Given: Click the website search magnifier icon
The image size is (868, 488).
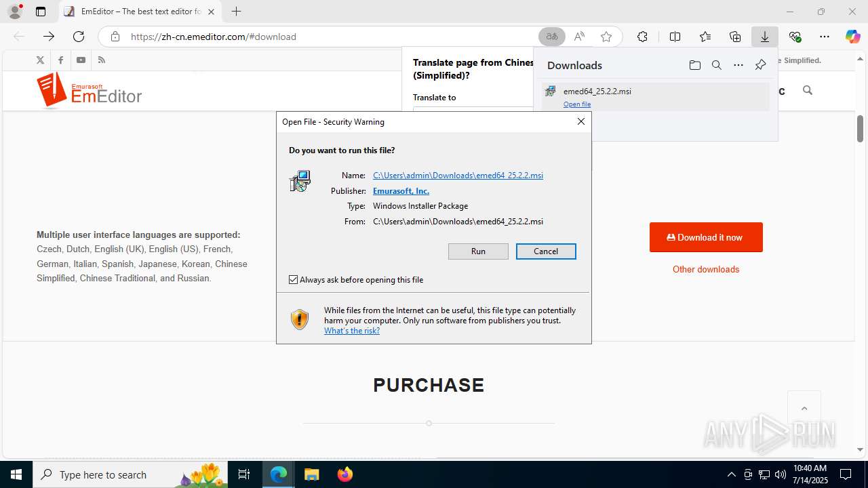Looking at the screenshot, I should point(807,90).
